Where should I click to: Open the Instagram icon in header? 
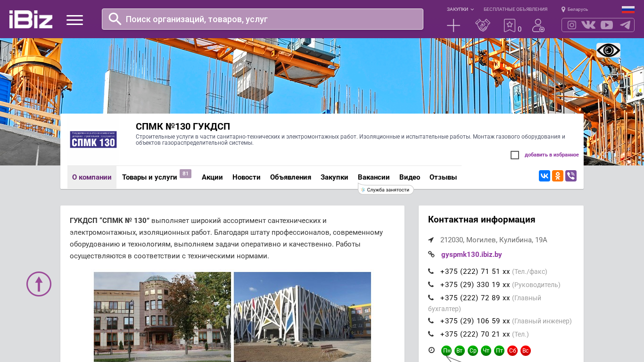[572, 25]
